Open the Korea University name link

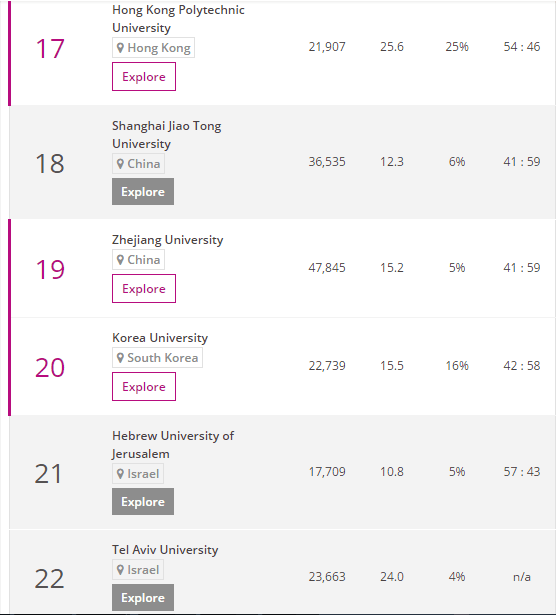(160, 338)
